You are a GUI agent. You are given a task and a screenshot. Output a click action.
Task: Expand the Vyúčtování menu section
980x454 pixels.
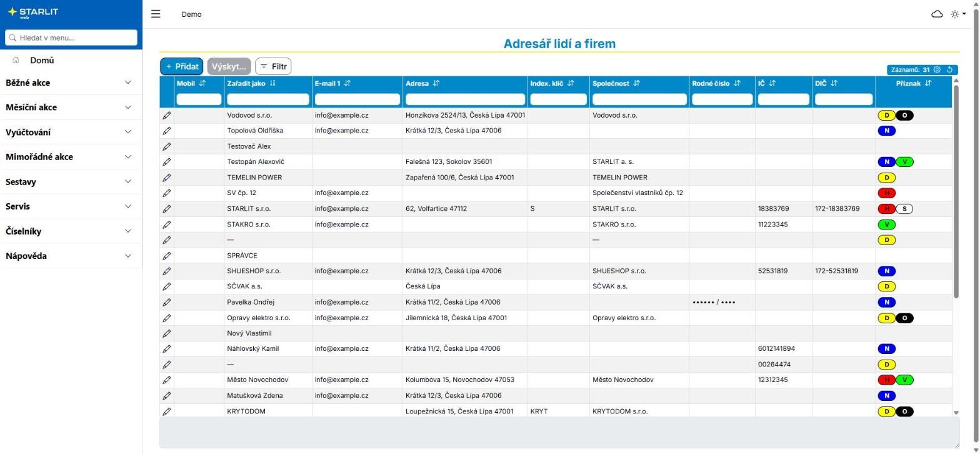(x=71, y=132)
